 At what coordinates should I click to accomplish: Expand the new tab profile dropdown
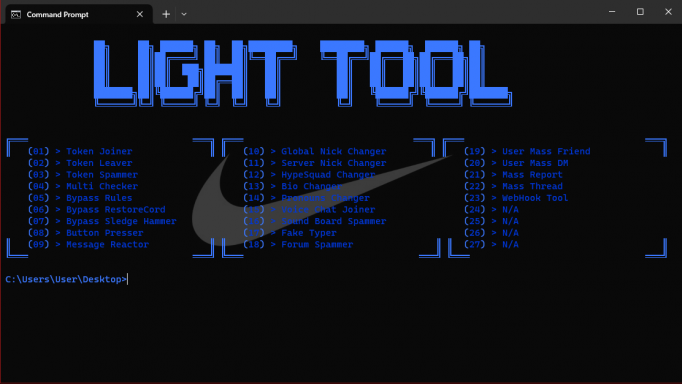(184, 14)
